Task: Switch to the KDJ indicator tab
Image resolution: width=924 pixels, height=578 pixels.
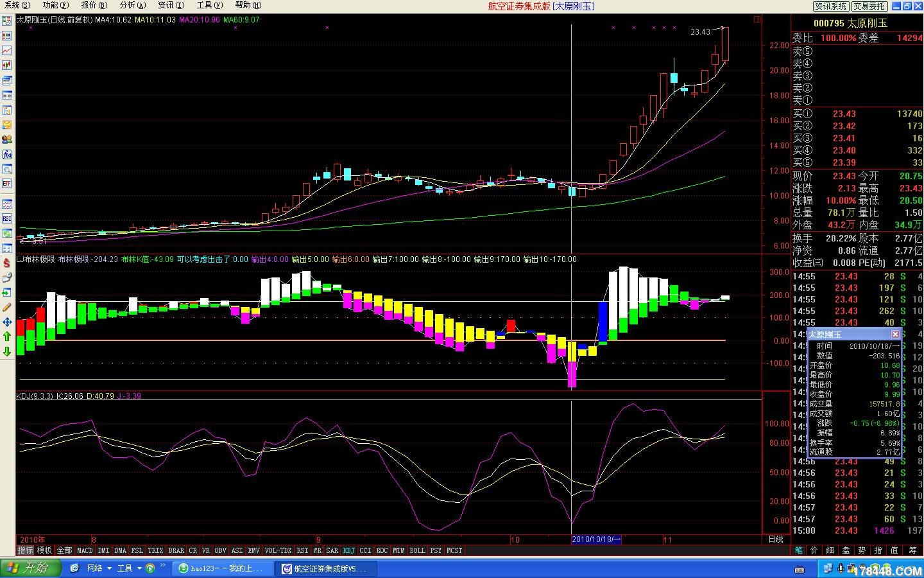Action: click(348, 550)
